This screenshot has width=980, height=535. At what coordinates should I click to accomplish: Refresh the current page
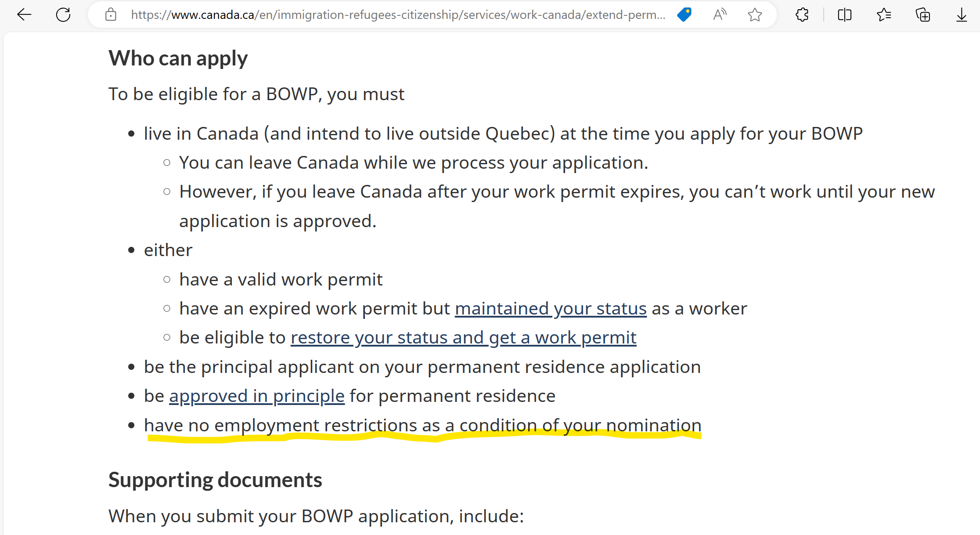click(x=64, y=14)
